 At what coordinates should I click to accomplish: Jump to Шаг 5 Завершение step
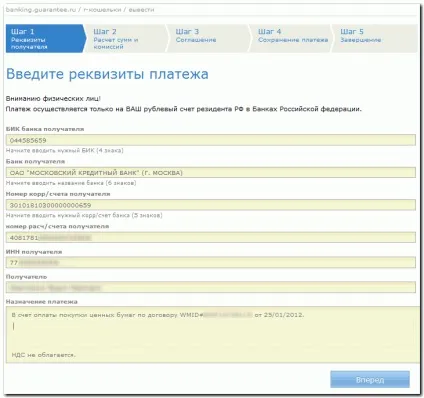coord(374,38)
